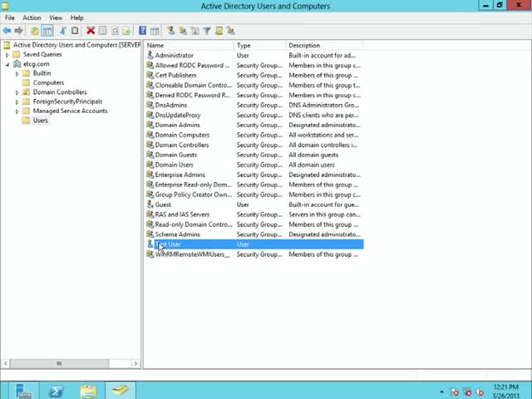Select the Domain Users group

[254, 165]
